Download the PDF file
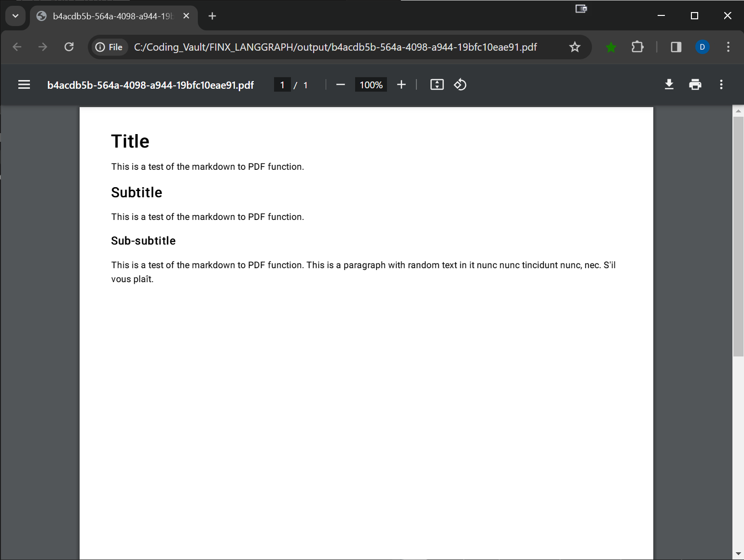The height and width of the screenshot is (560, 744). coord(669,85)
